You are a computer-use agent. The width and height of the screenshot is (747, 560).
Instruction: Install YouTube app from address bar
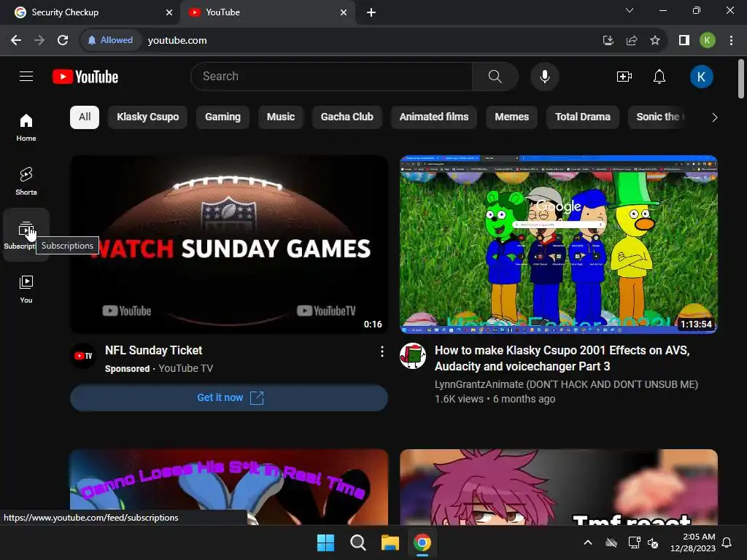click(x=608, y=40)
